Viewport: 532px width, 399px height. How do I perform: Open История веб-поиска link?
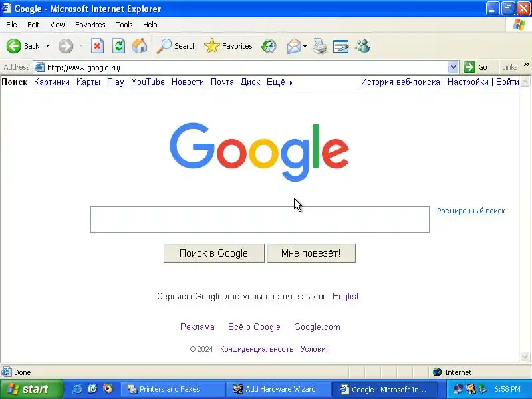(400, 82)
